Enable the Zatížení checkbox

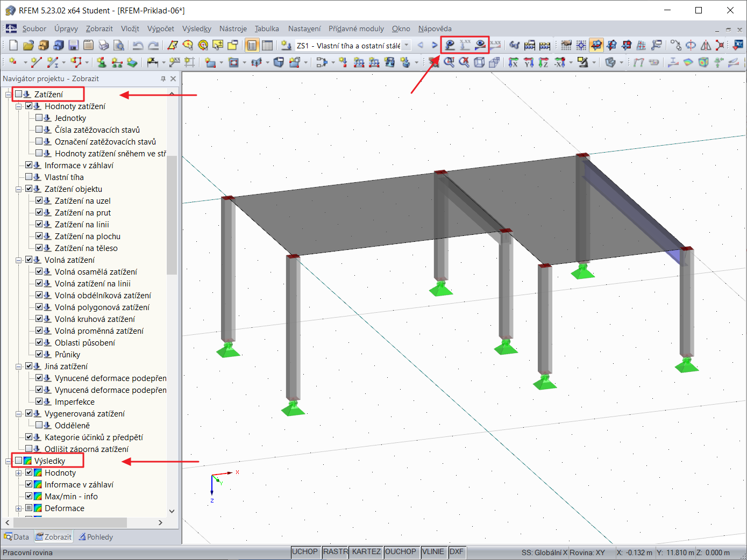tap(19, 94)
